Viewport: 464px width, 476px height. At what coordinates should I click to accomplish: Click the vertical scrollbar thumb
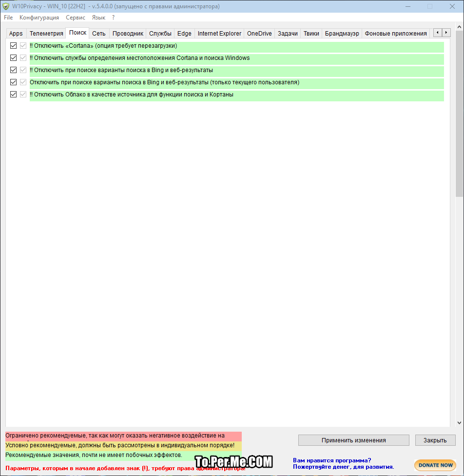pyautogui.click(x=459, y=114)
